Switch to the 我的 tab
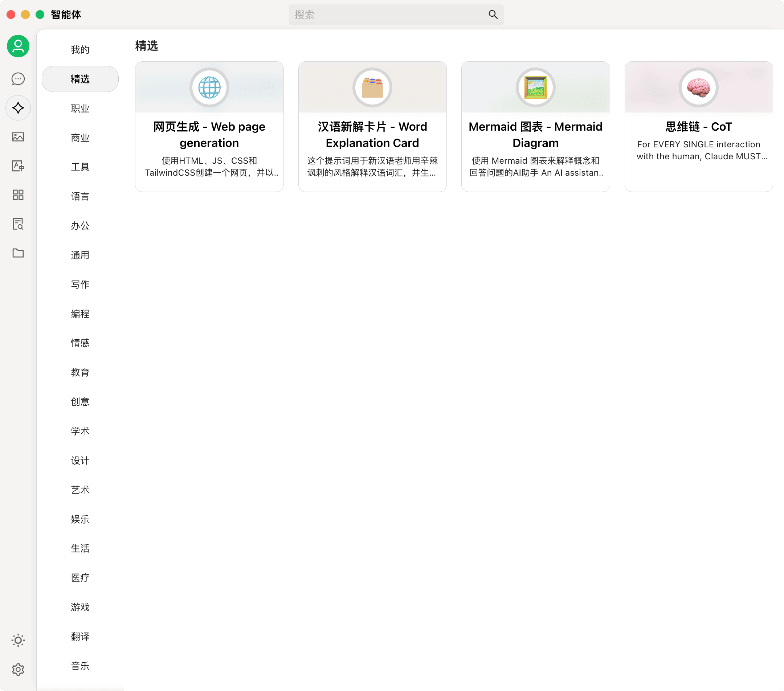 pyautogui.click(x=80, y=49)
